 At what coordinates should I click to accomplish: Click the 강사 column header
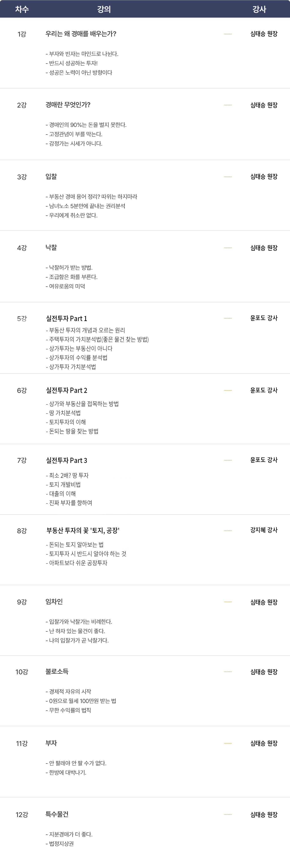tap(259, 9)
